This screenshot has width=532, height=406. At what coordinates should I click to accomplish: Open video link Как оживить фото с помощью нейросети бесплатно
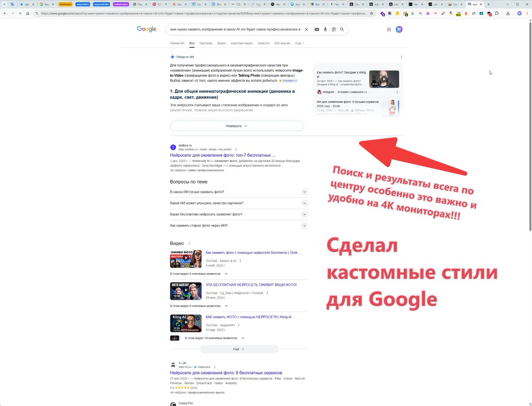253,253
